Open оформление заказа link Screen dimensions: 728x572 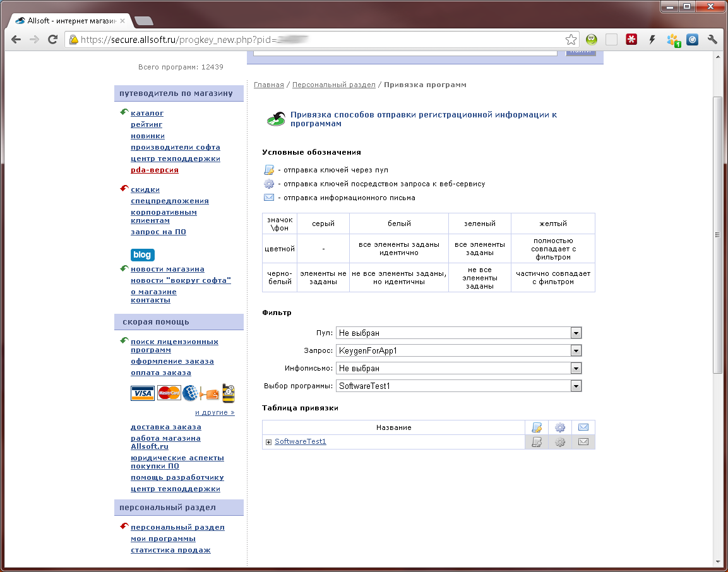172,361
